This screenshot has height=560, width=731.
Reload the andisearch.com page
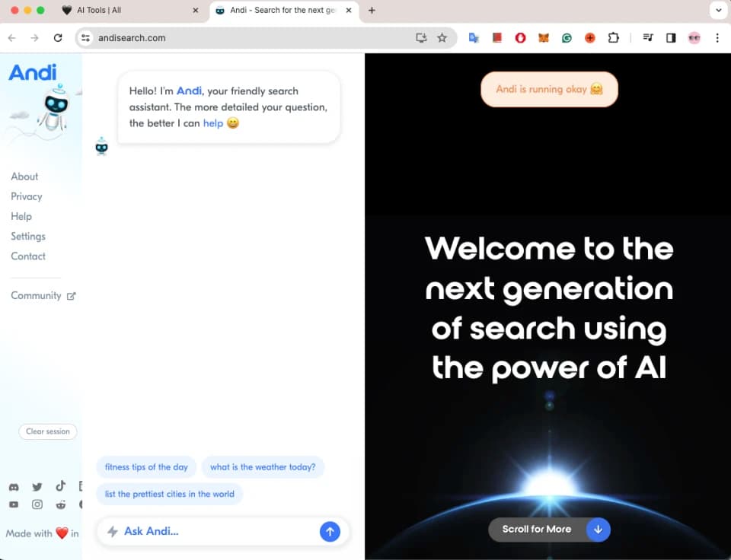tap(58, 38)
